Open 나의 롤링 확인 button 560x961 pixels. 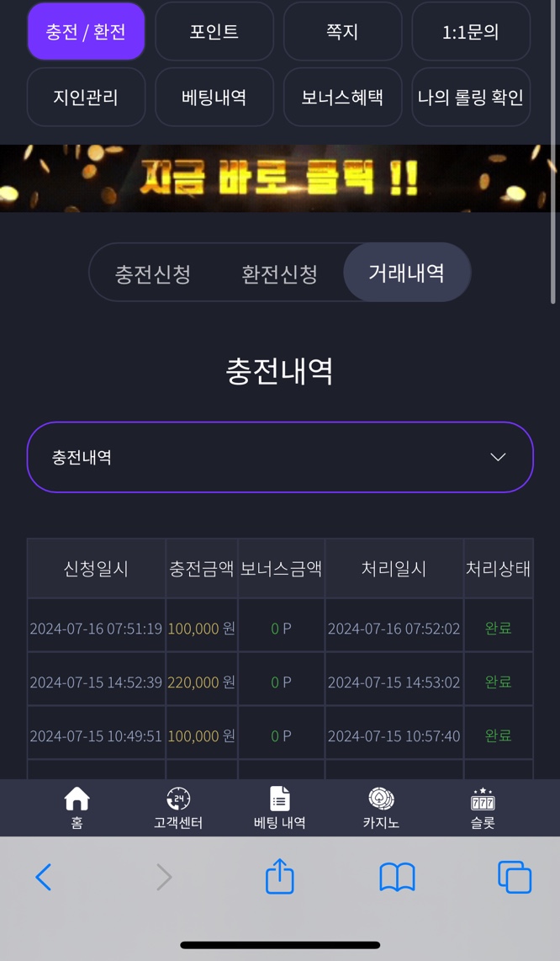[471, 97]
